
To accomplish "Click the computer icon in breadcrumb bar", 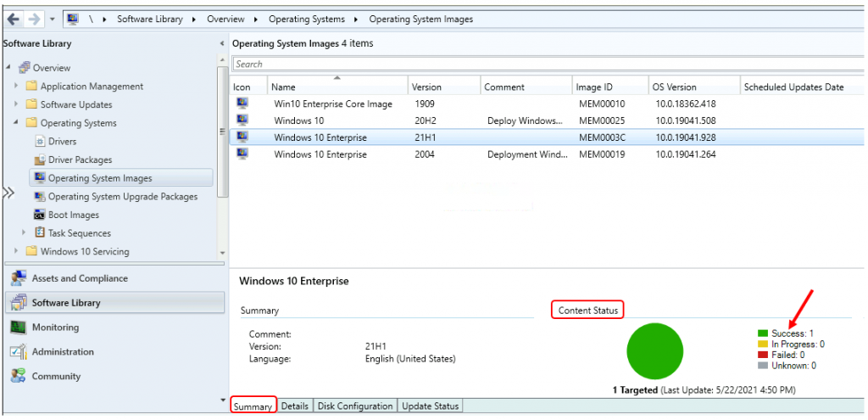I will click(73, 19).
